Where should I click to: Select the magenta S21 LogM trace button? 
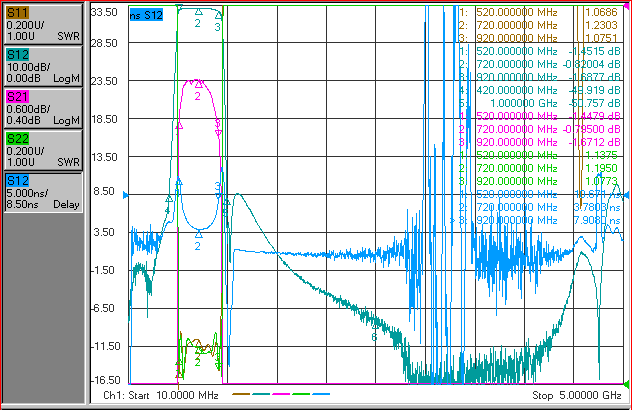[x=43, y=108]
